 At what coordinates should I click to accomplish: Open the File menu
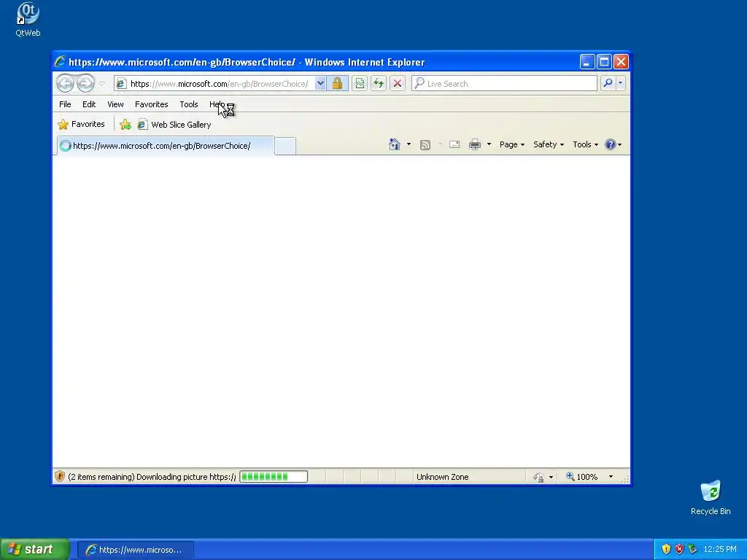point(65,104)
